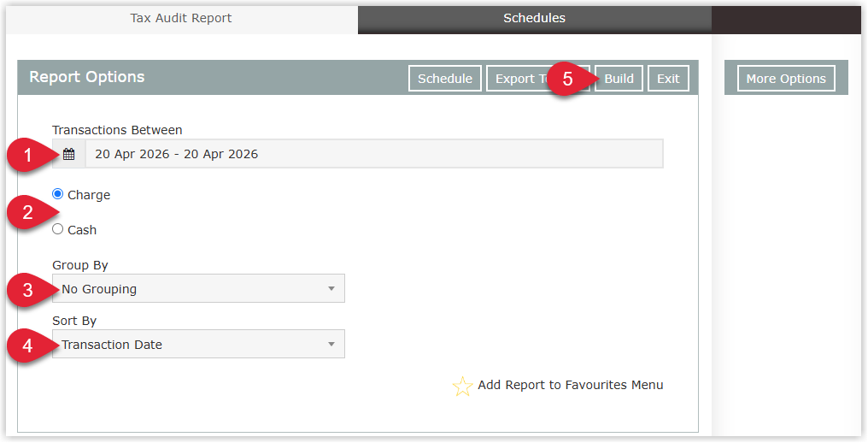Click the Export To button
The image size is (868, 443).
pyautogui.click(x=538, y=79)
